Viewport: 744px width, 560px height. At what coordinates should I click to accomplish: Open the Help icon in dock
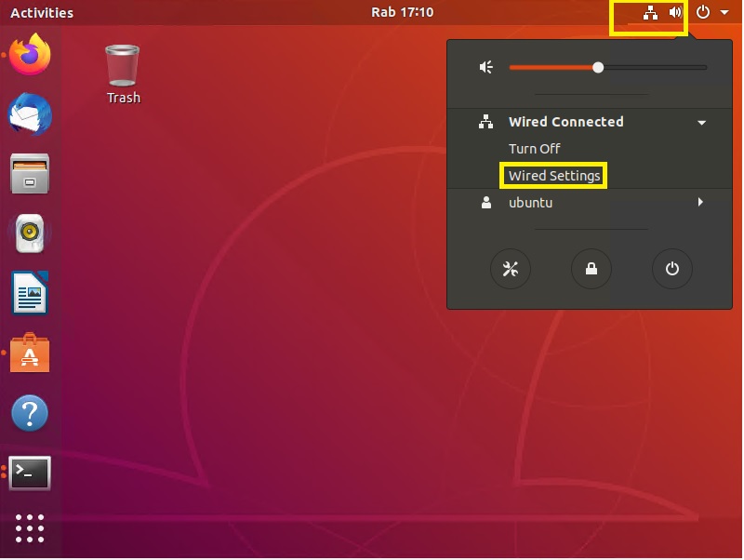[x=30, y=413]
